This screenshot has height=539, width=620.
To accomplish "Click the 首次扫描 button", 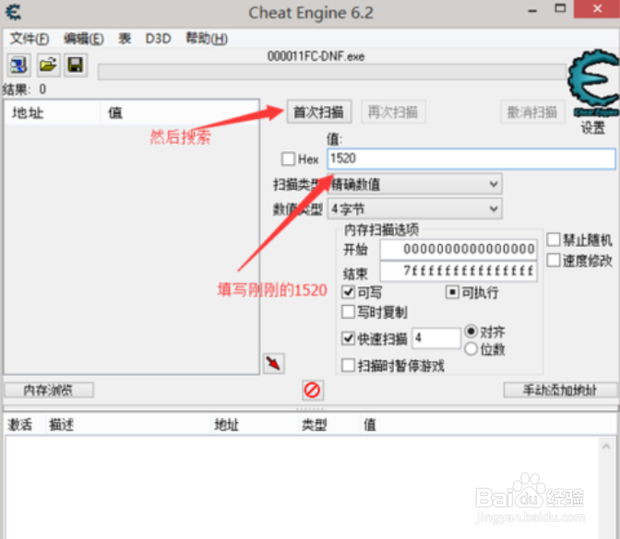I will 319,112.
